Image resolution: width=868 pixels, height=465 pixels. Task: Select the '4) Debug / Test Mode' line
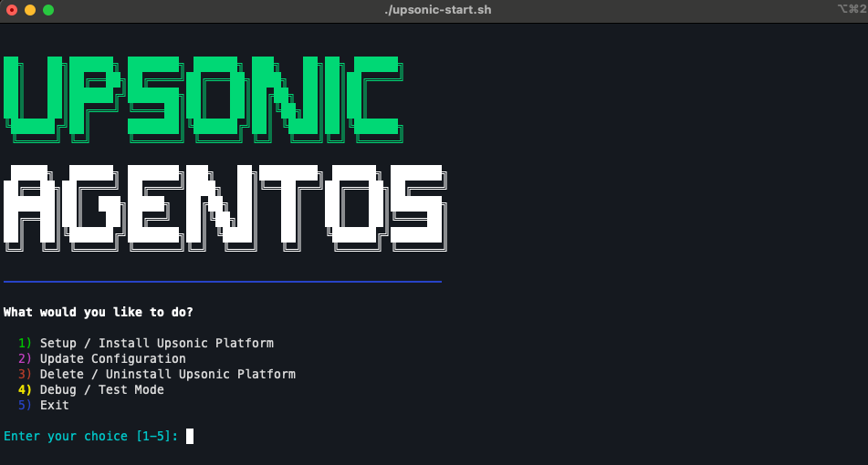tap(90, 390)
